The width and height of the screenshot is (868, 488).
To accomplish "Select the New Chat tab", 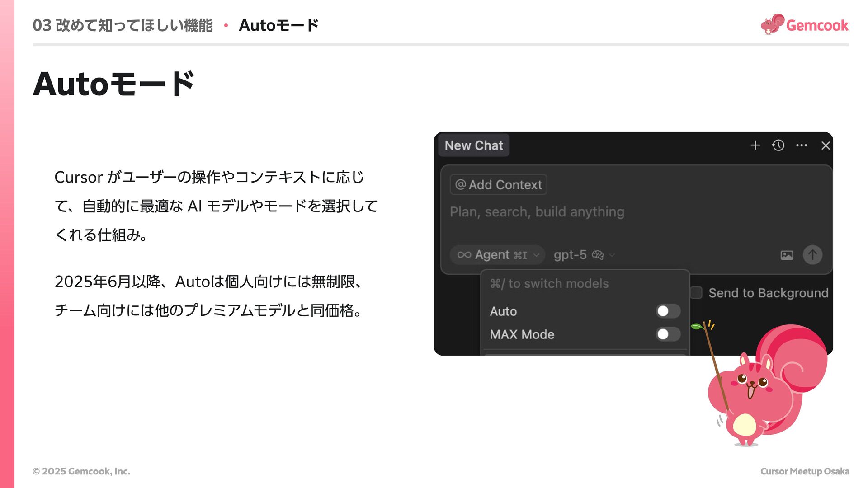I will coord(474,145).
